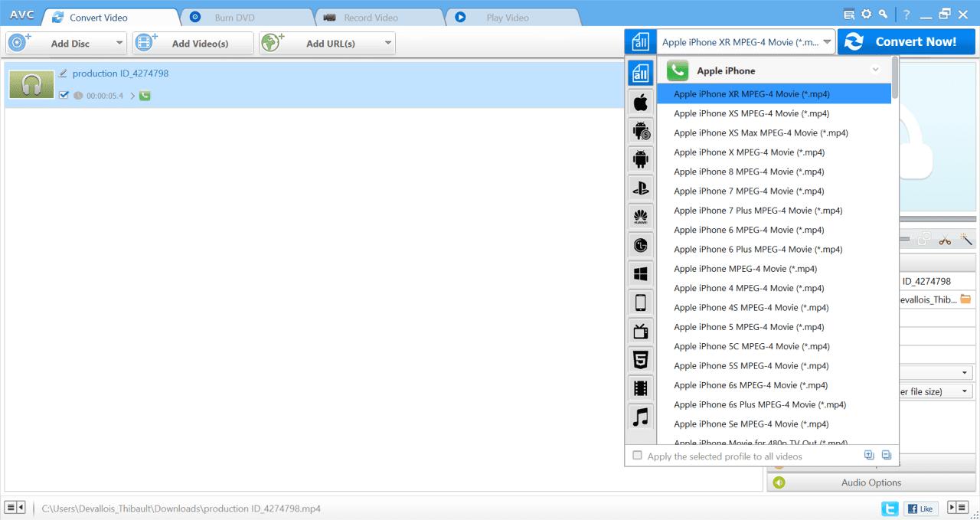980x520 pixels.
Task: Open the settings gear in title bar
Action: 867,14
